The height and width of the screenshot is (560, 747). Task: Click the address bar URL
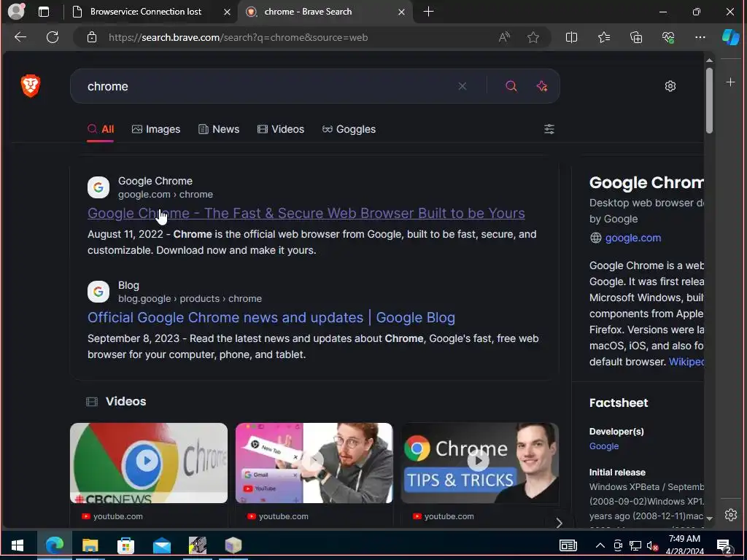238,37
